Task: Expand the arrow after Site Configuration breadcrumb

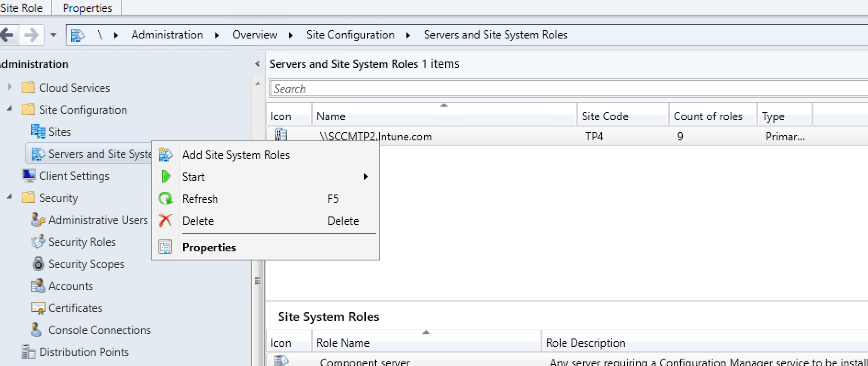Action: (x=408, y=35)
